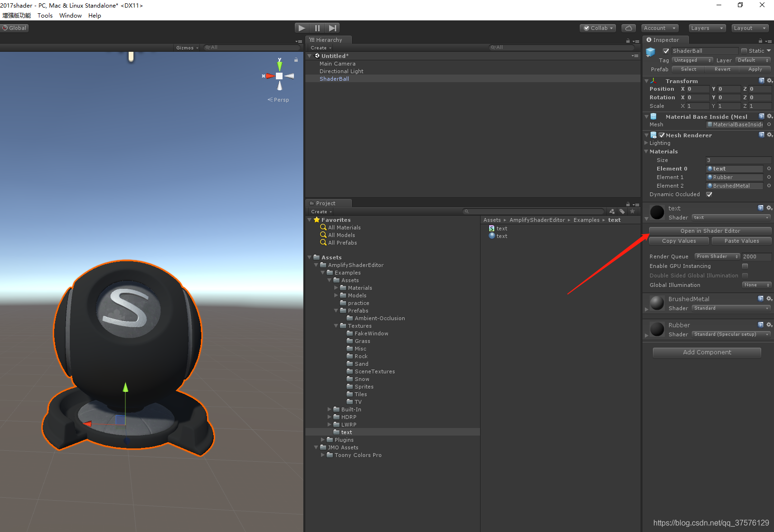Screen dimensions: 774x532
Task: Open the Tools menu
Action: click(x=45, y=15)
